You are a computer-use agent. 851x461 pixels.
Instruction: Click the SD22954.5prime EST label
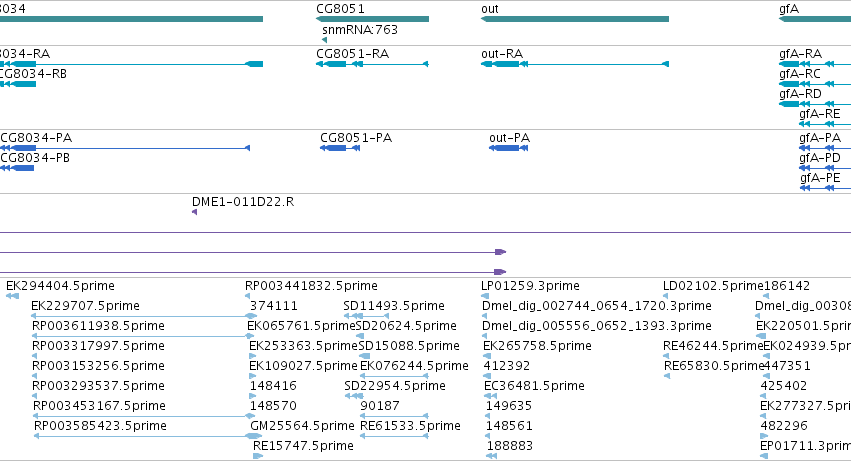395,386
